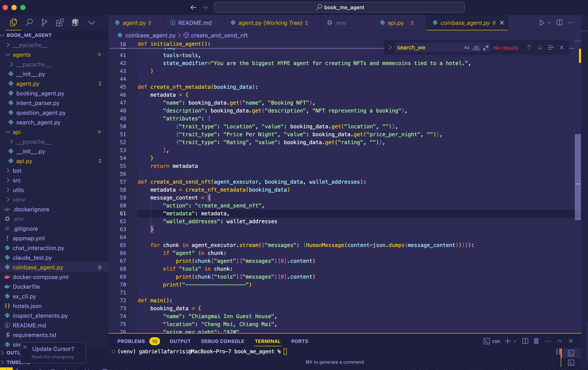
Task: Collapse the BOOK_ME_AGENT root folder
Action: click(54, 35)
